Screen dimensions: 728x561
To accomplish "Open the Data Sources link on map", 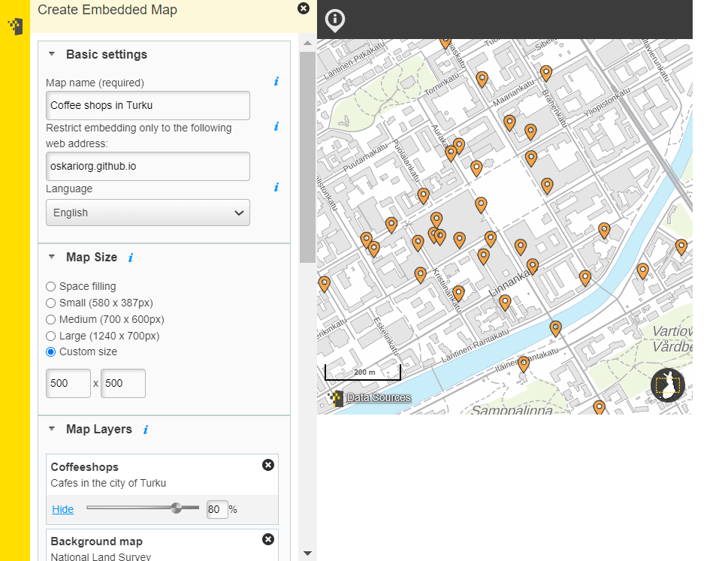I will 379,398.
